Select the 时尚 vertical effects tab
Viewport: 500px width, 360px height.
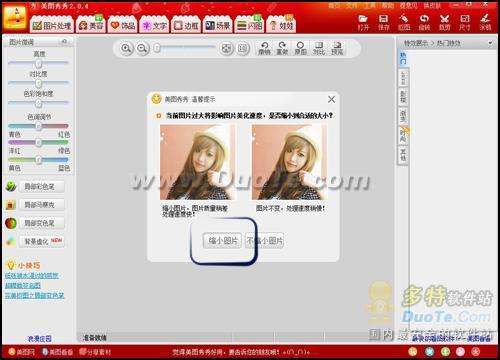(x=403, y=135)
